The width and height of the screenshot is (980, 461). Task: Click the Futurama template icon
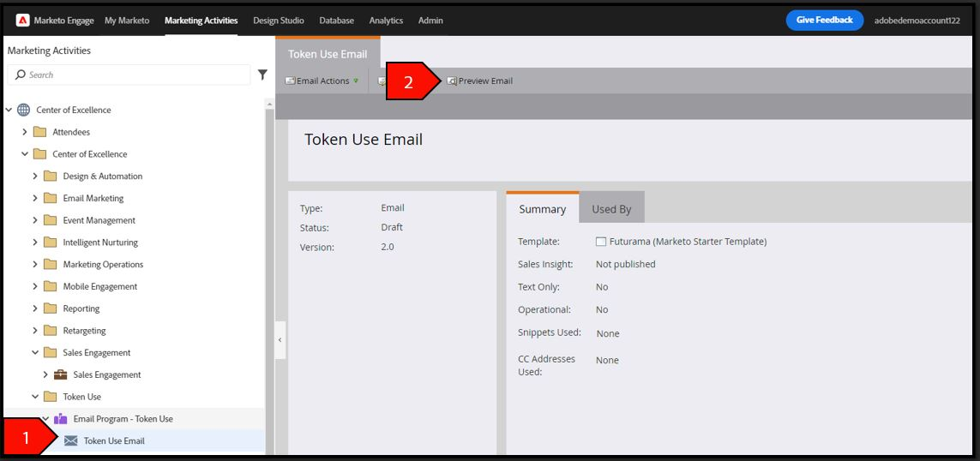[x=601, y=242]
